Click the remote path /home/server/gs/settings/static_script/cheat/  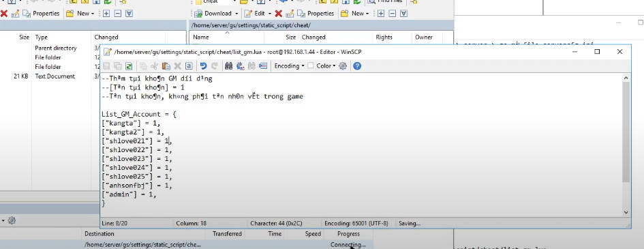[x=251, y=25]
